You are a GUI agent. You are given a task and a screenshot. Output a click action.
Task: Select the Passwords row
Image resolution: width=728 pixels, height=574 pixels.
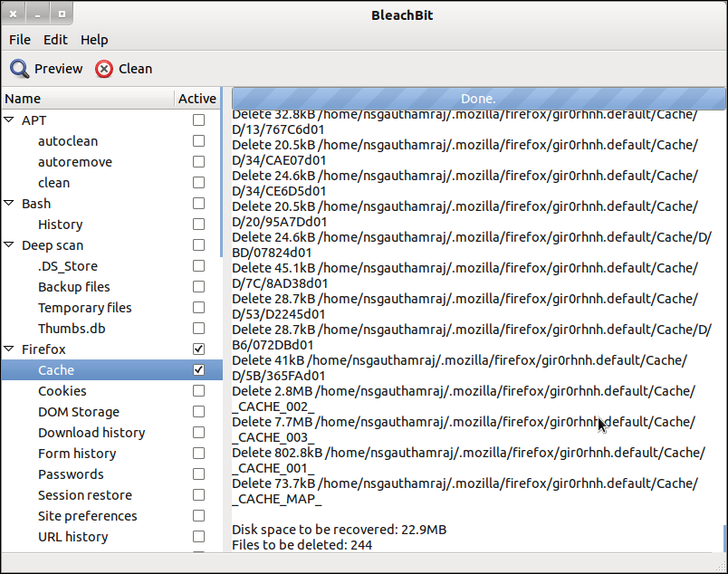point(111,474)
